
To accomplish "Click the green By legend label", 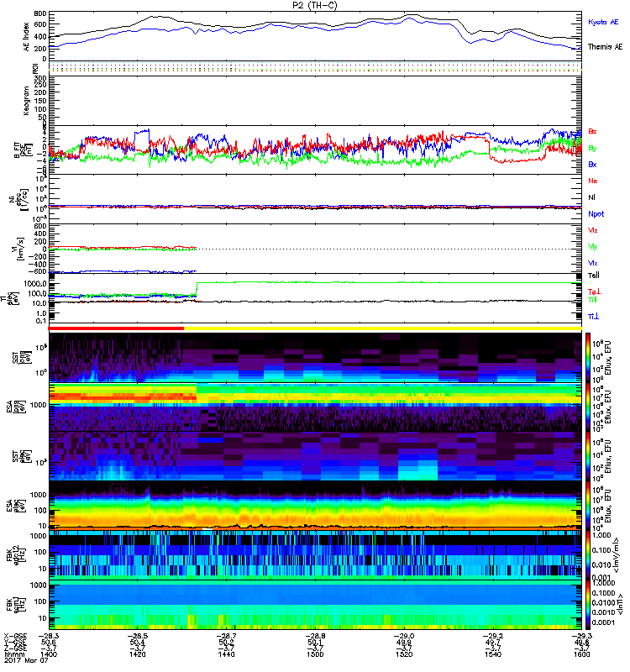I will tap(592, 149).
